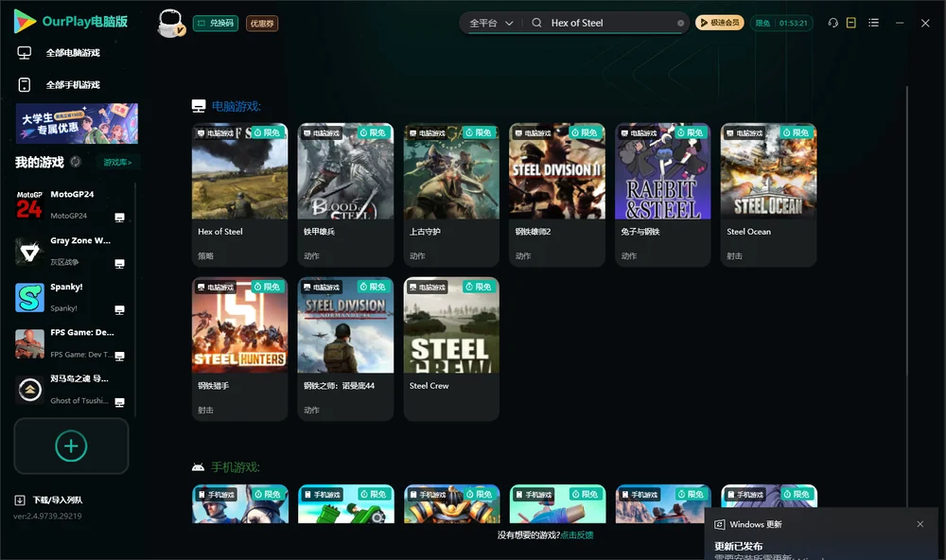
Task: Click the 限免 badge on 钢铁猎手 card
Action: click(x=268, y=287)
